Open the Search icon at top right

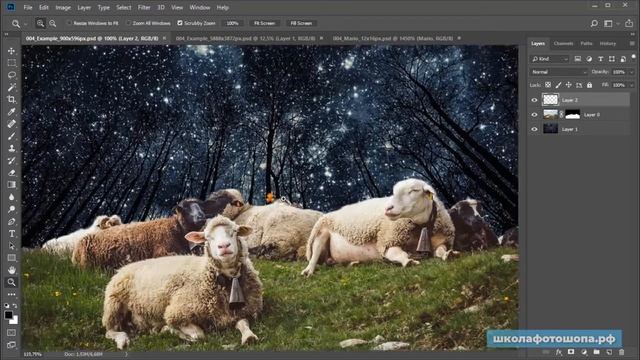coord(594,24)
